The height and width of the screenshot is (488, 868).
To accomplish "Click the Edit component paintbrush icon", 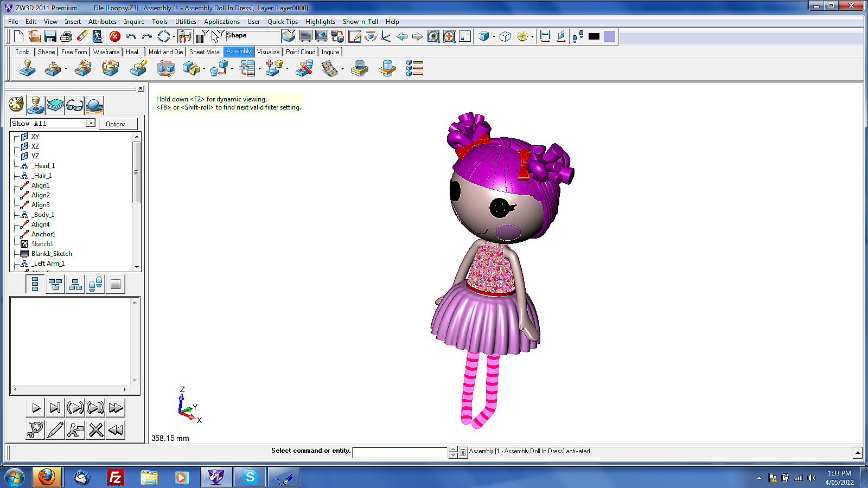I will tap(138, 68).
